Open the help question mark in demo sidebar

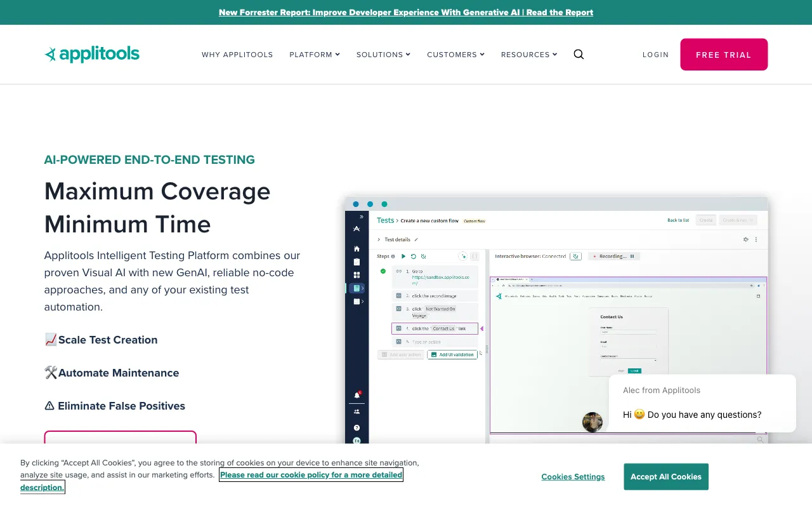[357, 427]
